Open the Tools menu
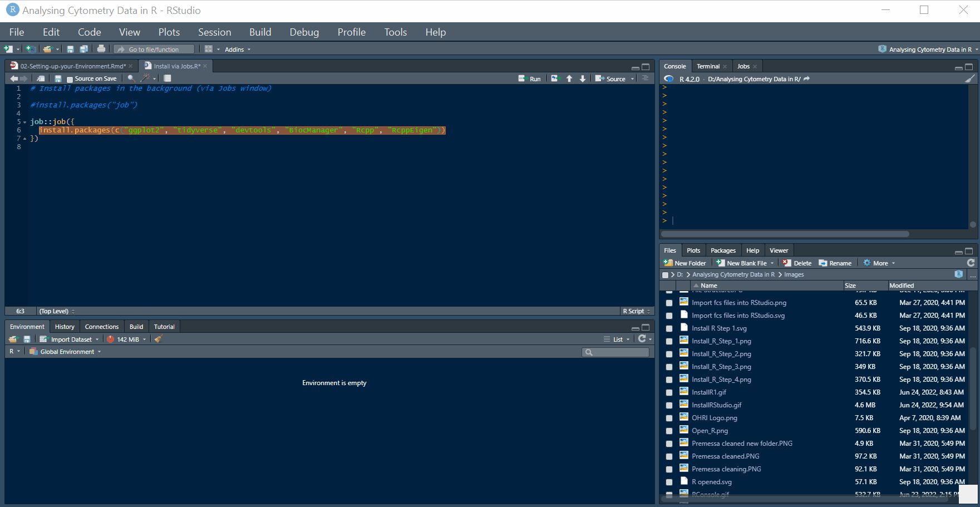Image resolution: width=980 pixels, height=507 pixels. coord(396,32)
